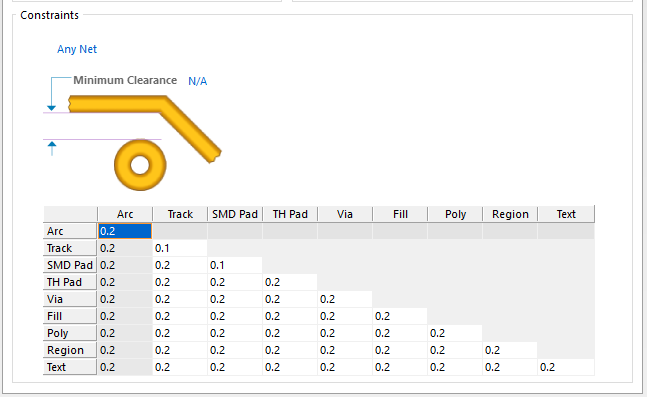
Task: Select the Text row Arc column cell
Action: (125, 367)
